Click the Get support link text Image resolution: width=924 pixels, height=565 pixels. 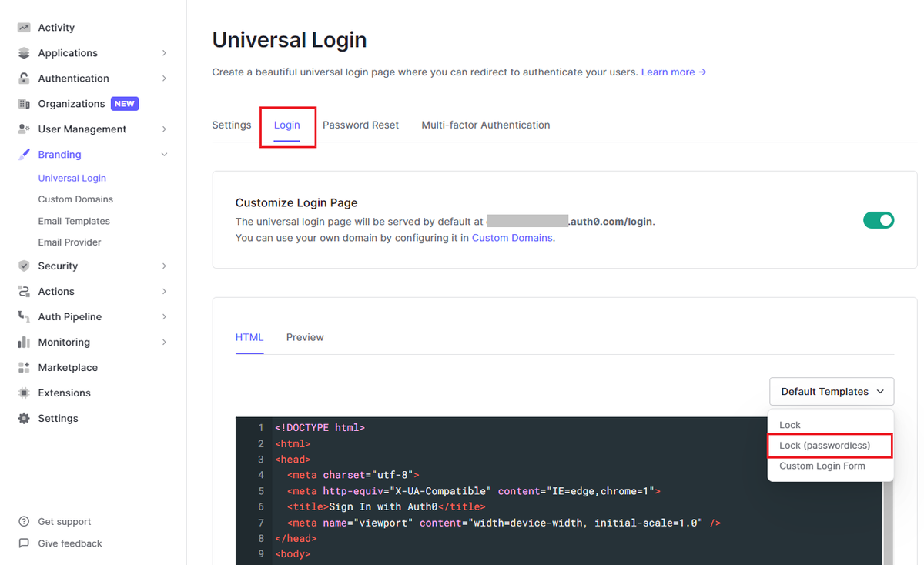coord(65,522)
